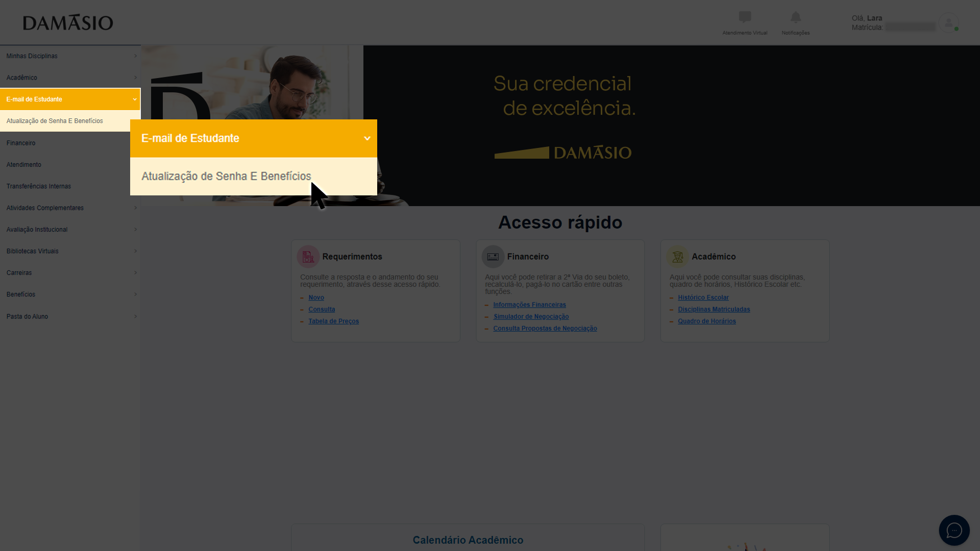Click the Acesso rápido heading
980x551 pixels.
pyautogui.click(x=560, y=222)
